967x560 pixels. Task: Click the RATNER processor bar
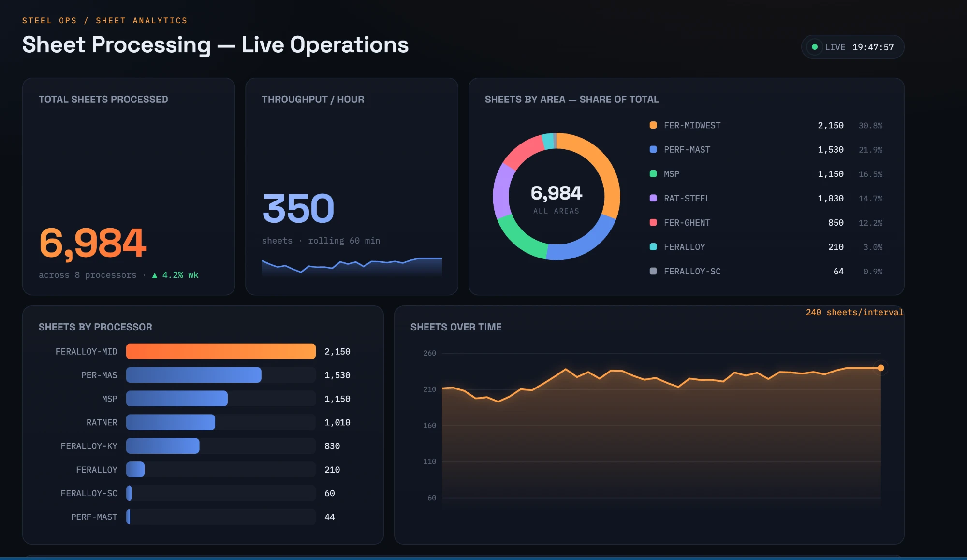[x=171, y=422]
